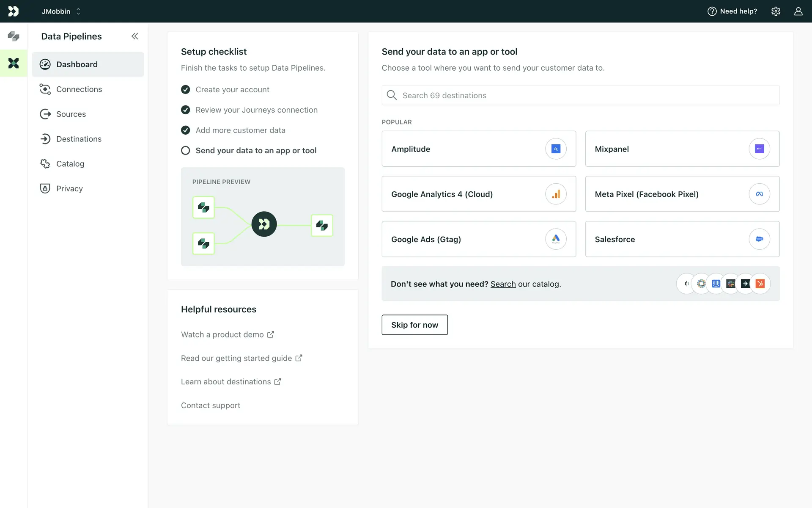Click the Customer.io logo in top-left corner
Viewport: 812px width, 508px height.
click(14, 11)
